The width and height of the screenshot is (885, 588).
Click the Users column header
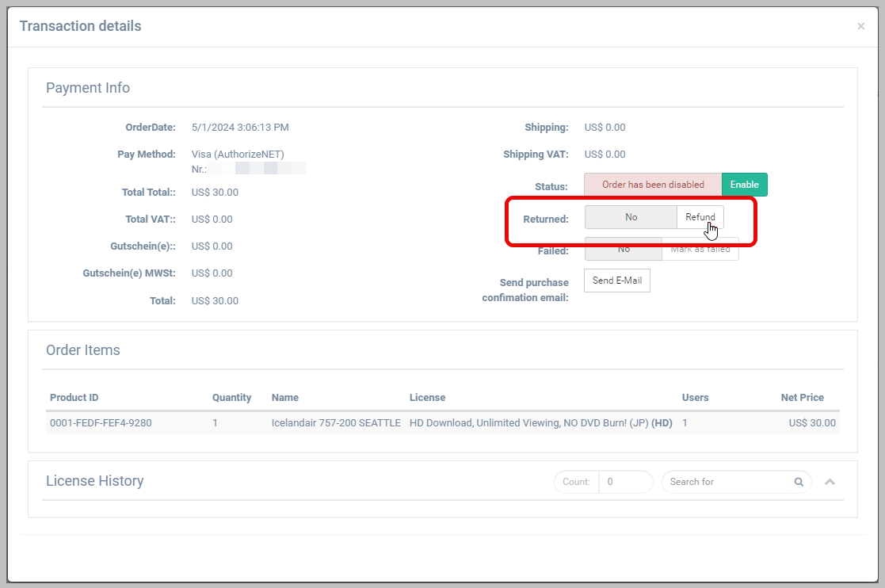point(695,398)
